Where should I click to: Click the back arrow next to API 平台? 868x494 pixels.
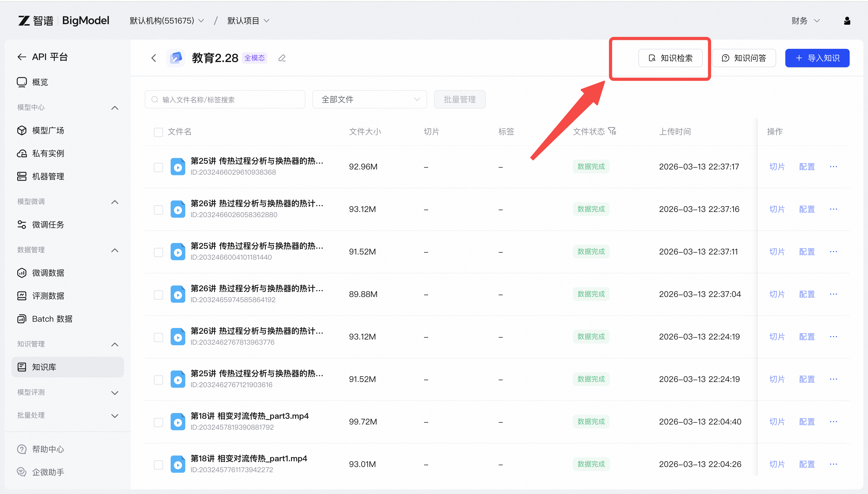point(22,57)
